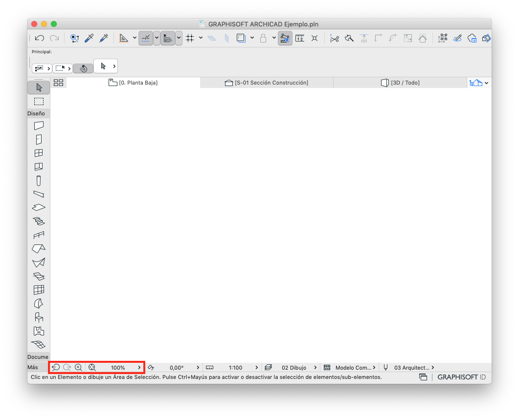Click the GRAPHISOFT ID button

tap(462, 377)
